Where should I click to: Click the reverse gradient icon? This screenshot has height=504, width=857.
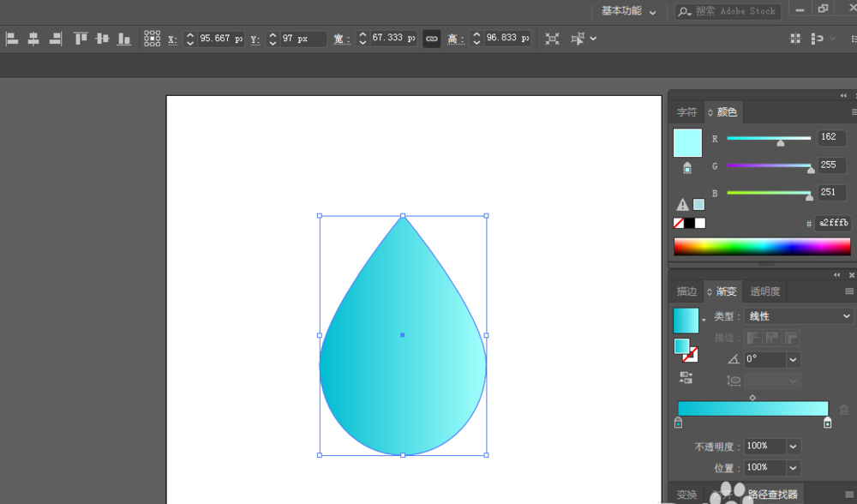[x=686, y=377]
